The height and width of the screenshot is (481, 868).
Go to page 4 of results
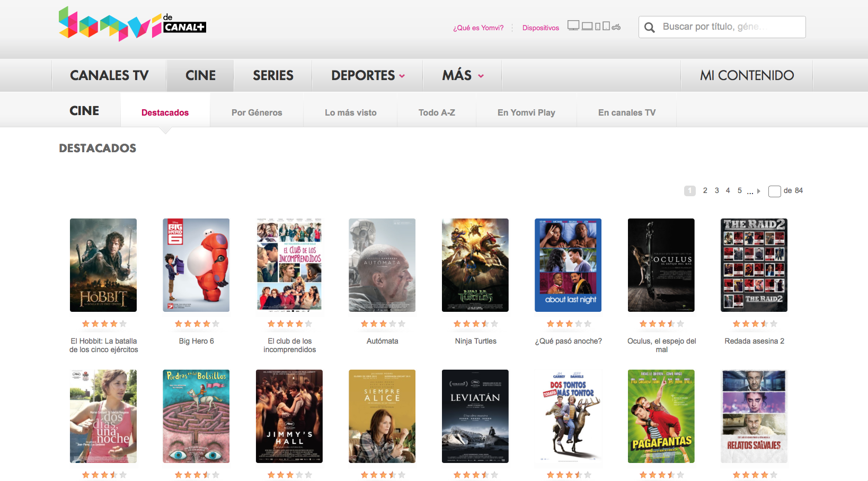pyautogui.click(x=728, y=190)
